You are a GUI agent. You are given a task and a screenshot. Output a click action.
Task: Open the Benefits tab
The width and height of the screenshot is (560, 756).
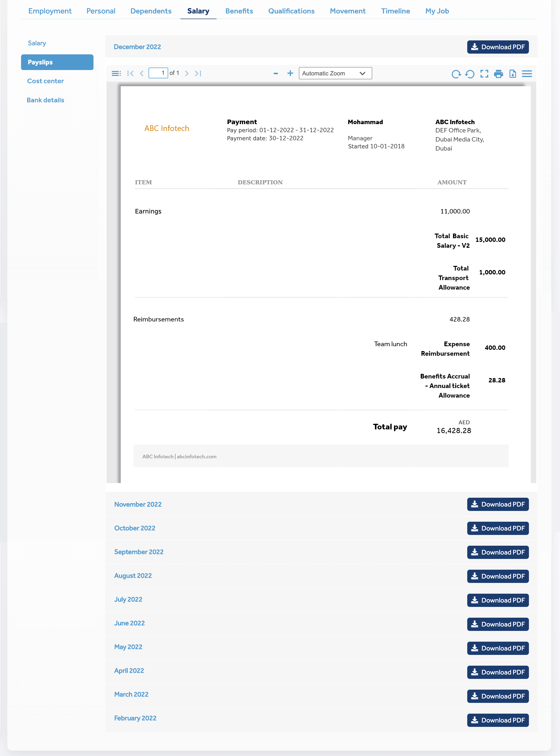point(239,11)
